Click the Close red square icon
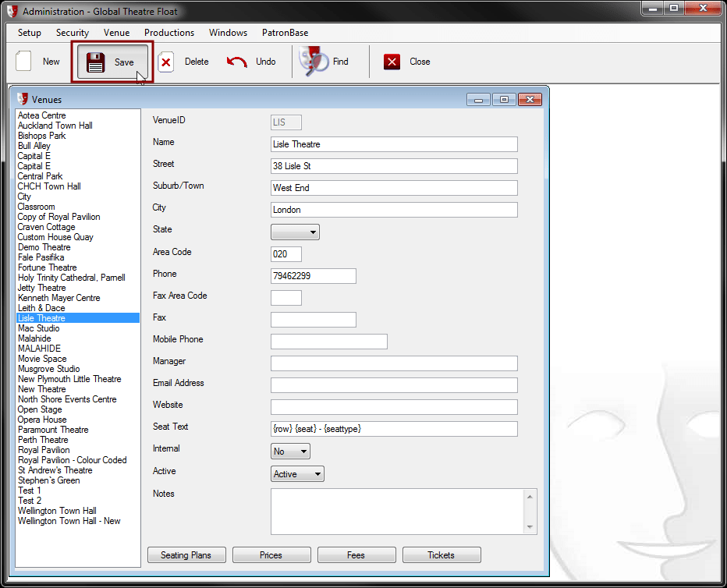 [x=392, y=62]
